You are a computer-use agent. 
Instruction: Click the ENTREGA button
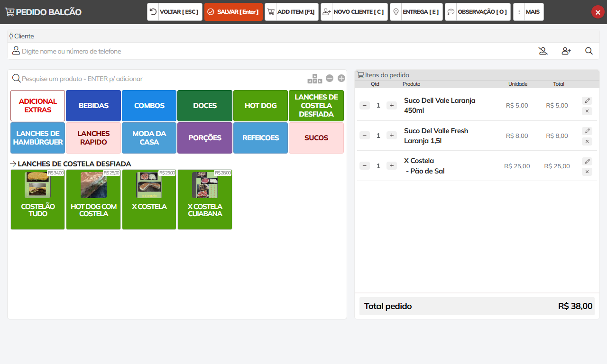(416, 12)
